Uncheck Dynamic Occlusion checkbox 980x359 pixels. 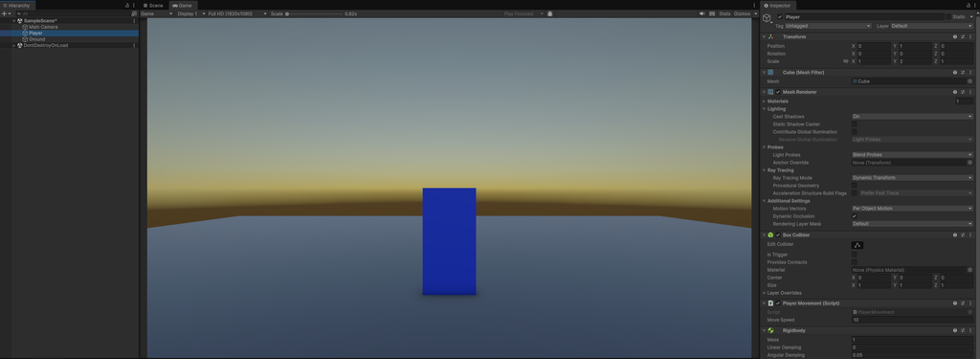click(x=855, y=216)
